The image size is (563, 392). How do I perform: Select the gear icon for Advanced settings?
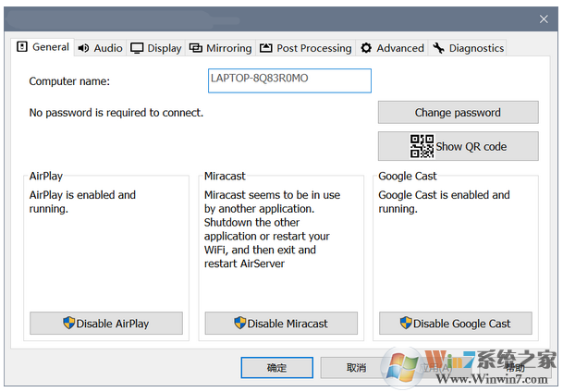point(366,48)
